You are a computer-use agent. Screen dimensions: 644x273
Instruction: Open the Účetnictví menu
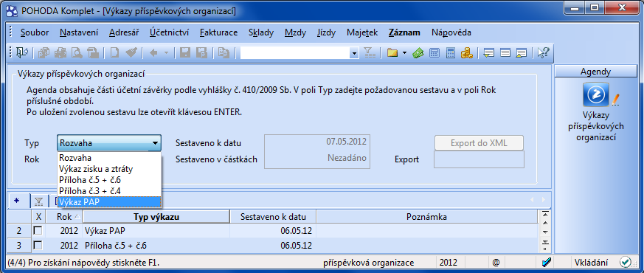[x=169, y=32]
